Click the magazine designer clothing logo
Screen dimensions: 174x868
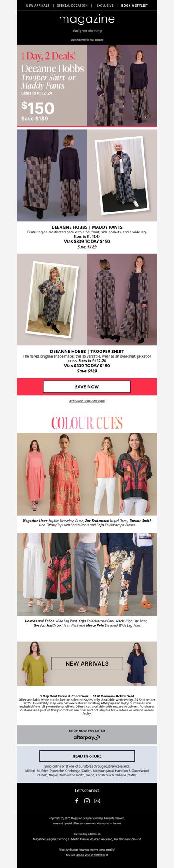[87, 23]
